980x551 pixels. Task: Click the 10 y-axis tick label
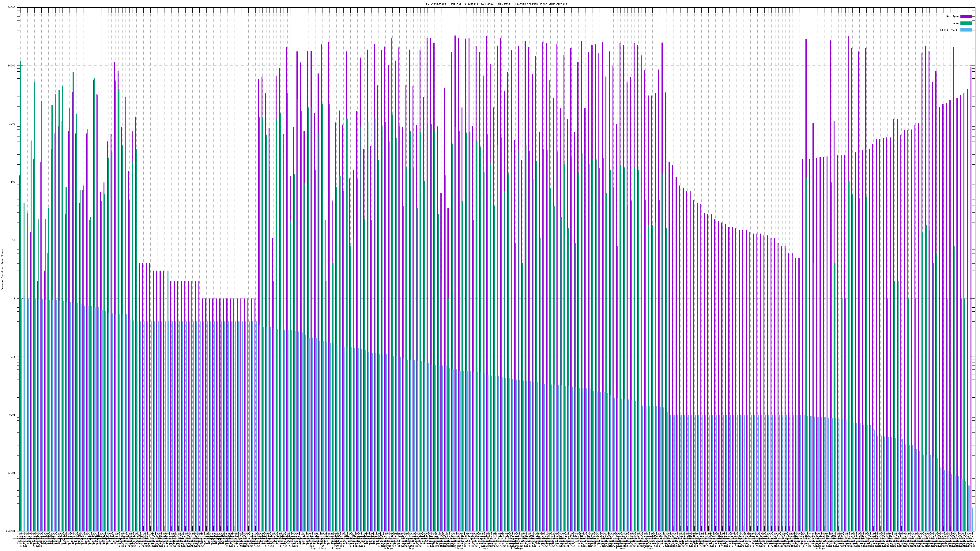[x=14, y=240]
